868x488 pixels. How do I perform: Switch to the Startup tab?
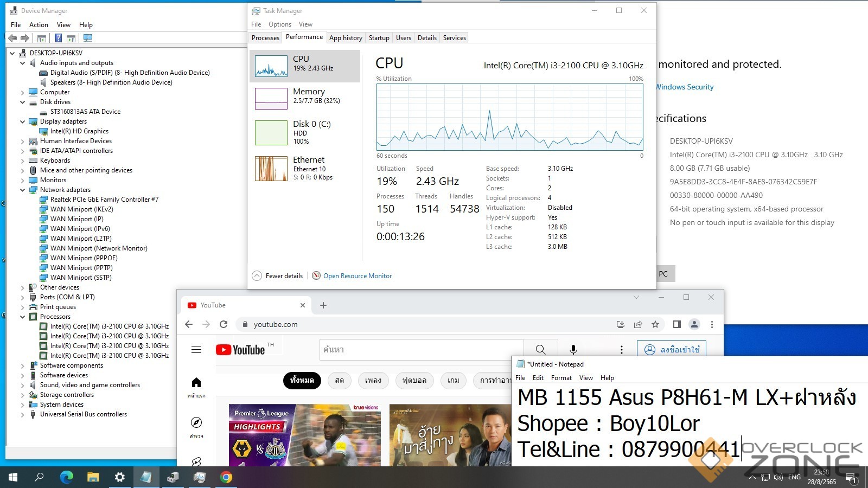pyautogui.click(x=379, y=38)
